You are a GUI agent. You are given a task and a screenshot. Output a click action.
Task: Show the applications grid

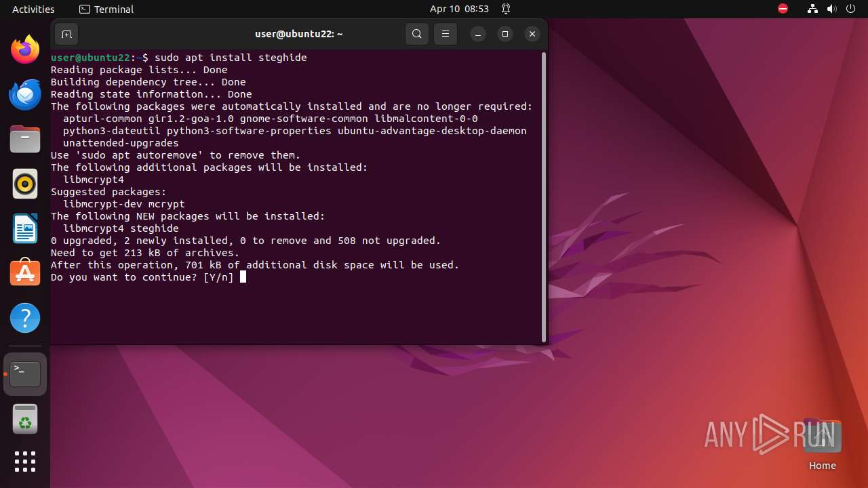coord(25,462)
